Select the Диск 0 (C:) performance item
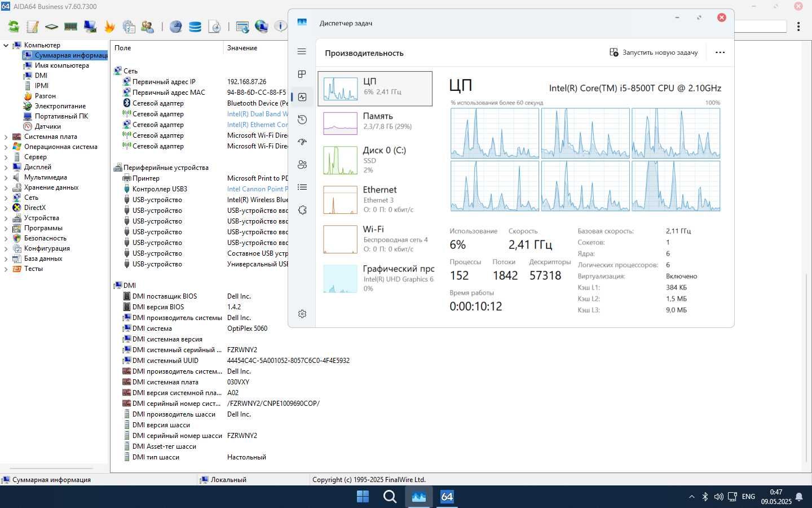 375,160
